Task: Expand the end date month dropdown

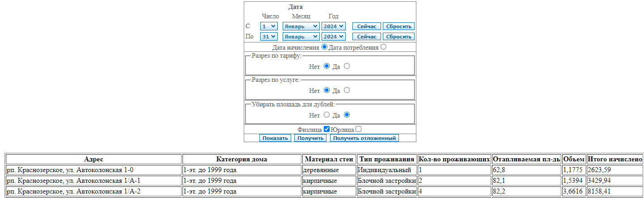Action: point(301,37)
